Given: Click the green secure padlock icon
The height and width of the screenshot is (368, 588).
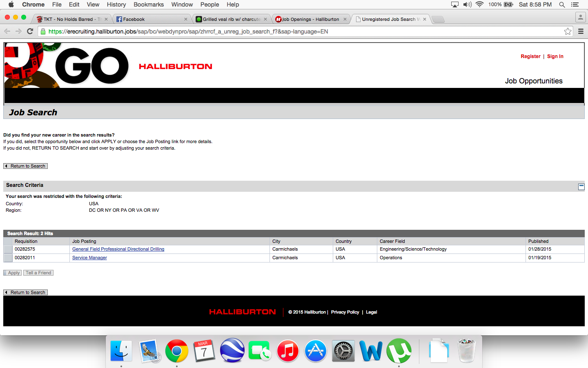Looking at the screenshot, I should click(43, 31).
